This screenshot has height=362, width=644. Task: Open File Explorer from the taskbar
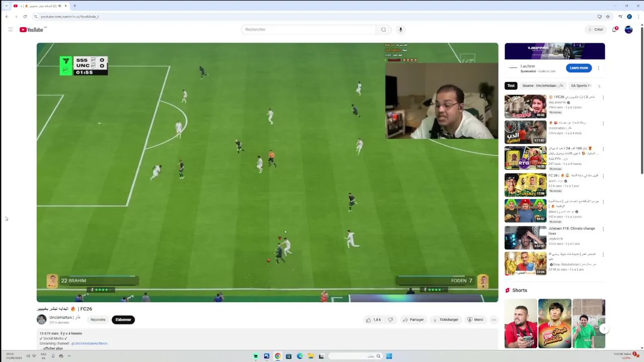click(x=310, y=356)
